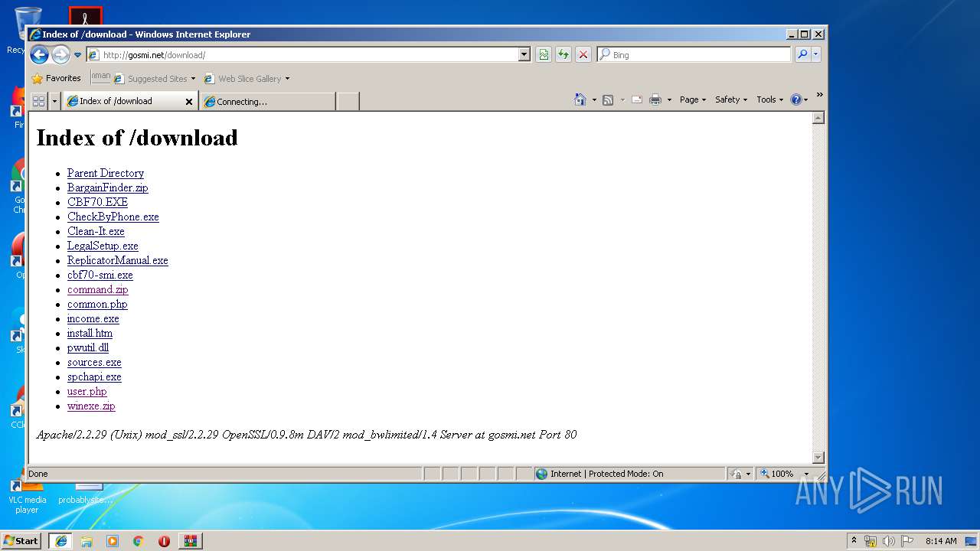This screenshot has width=980, height=551.
Task: Click the sources.exe link
Action: click(x=94, y=362)
